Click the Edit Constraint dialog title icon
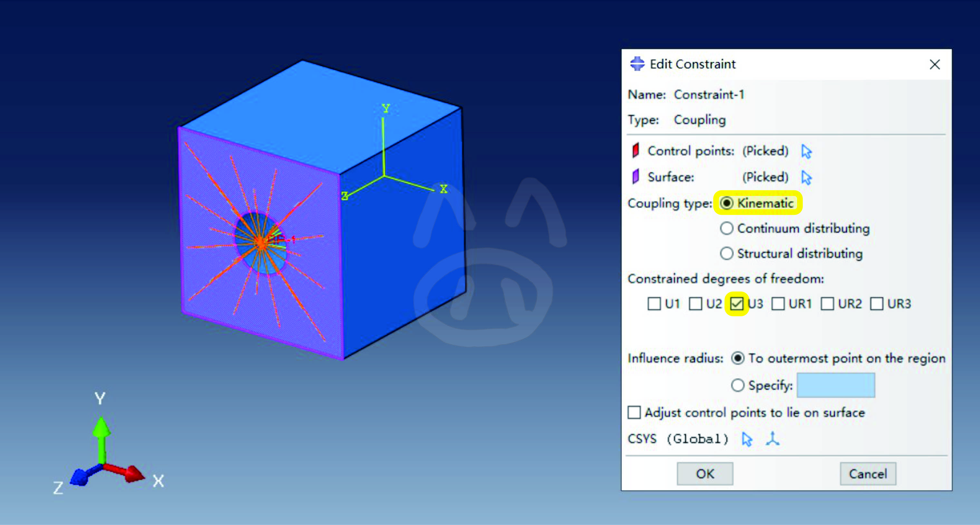The width and height of the screenshot is (980, 525). 637,64
